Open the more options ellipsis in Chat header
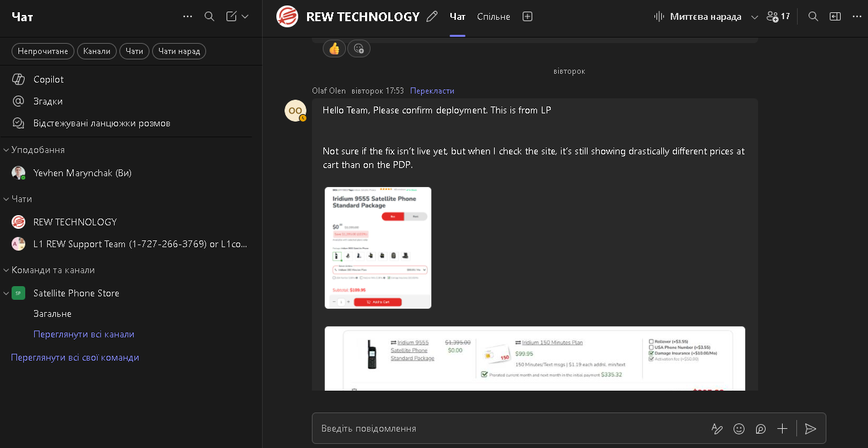 188,16
